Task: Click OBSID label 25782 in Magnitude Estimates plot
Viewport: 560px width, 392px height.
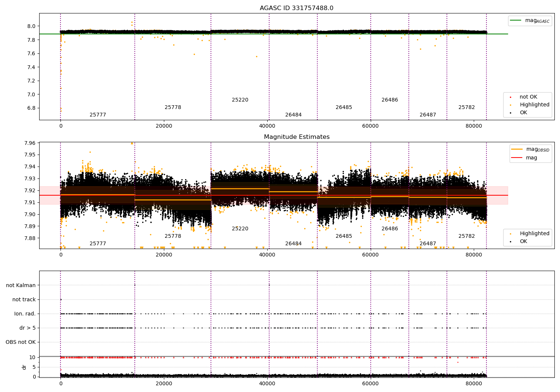Action: [x=467, y=236]
